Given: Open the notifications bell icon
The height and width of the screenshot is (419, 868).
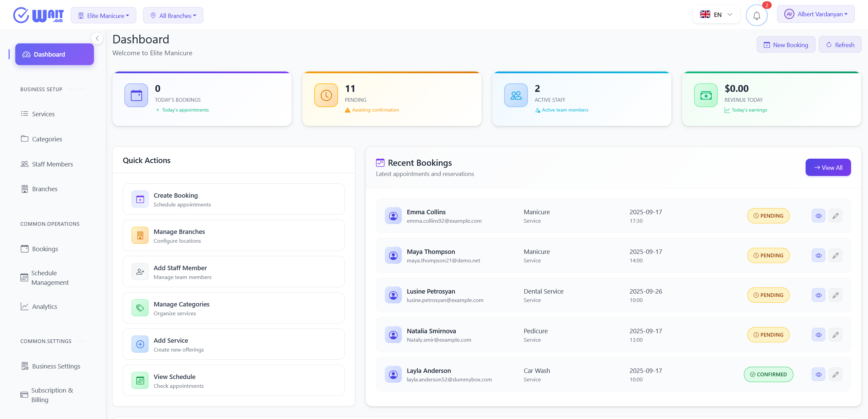Looking at the screenshot, I should [x=756, y=16].
